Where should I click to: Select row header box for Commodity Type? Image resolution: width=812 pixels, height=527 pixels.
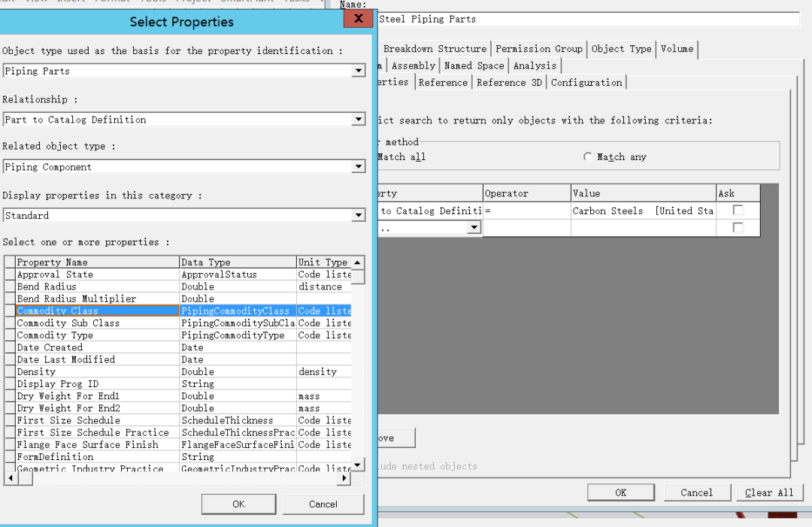click(10, 335)
